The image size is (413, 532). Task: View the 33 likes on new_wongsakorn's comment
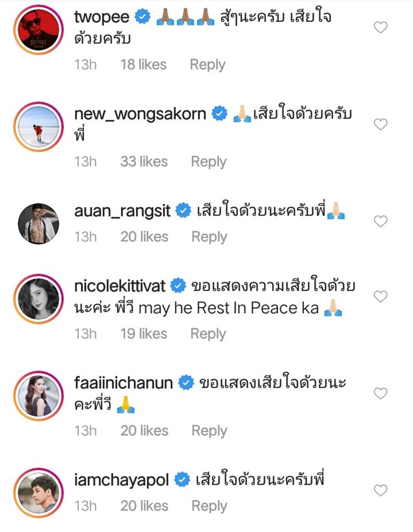click(x=144, y=162)
